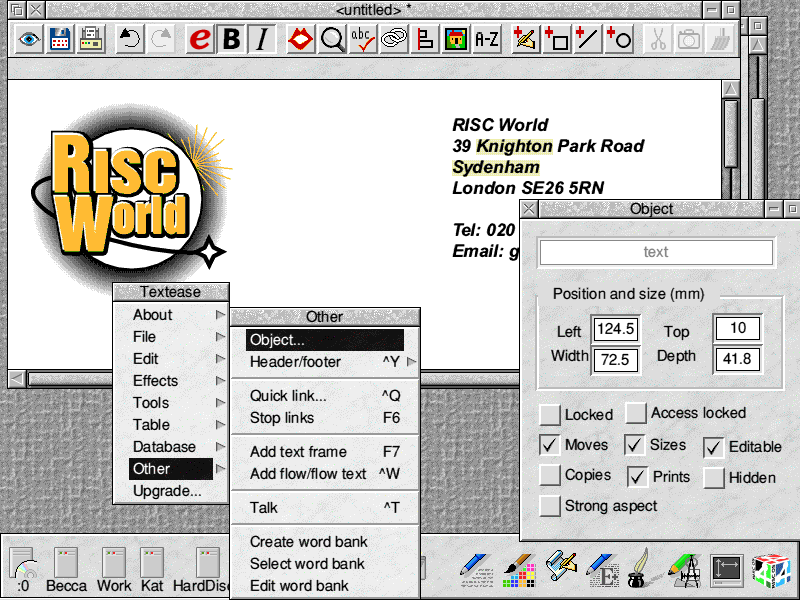800x600 pixels.
Task: Click the red lips speech icon
Action: [300, 40]
